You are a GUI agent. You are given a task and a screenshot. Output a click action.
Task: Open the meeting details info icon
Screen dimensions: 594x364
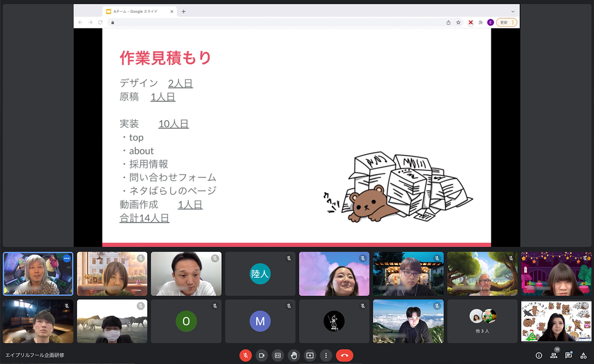[539, 355]
